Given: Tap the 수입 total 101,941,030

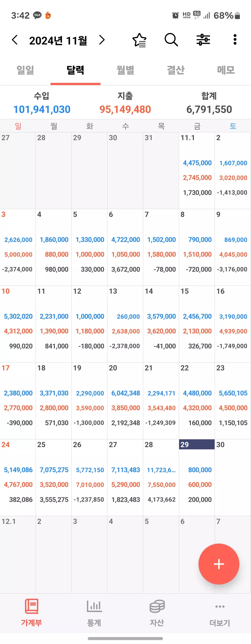Looking at the screenshot, I should point(42,109).
